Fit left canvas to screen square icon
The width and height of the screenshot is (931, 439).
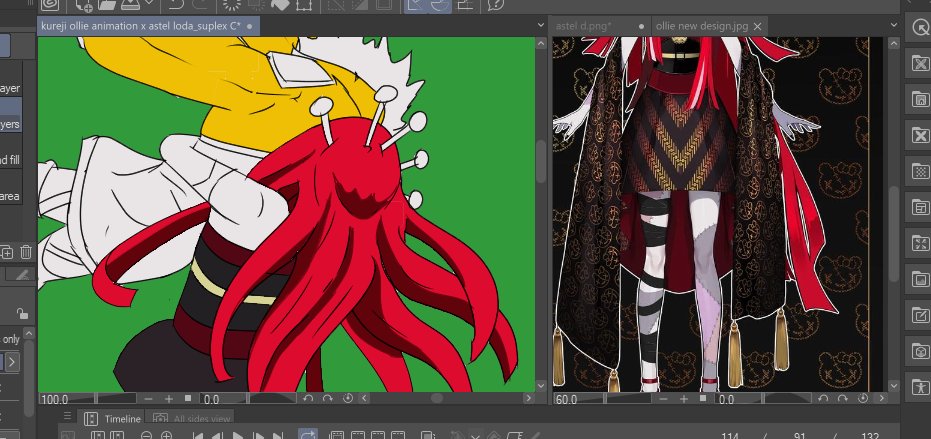tap(188, 398)
